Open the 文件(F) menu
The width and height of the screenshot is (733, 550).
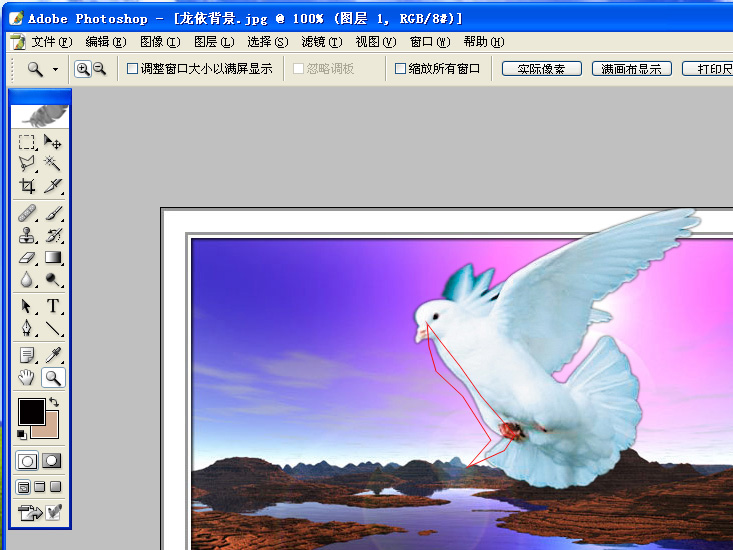(x=52, y=42)
